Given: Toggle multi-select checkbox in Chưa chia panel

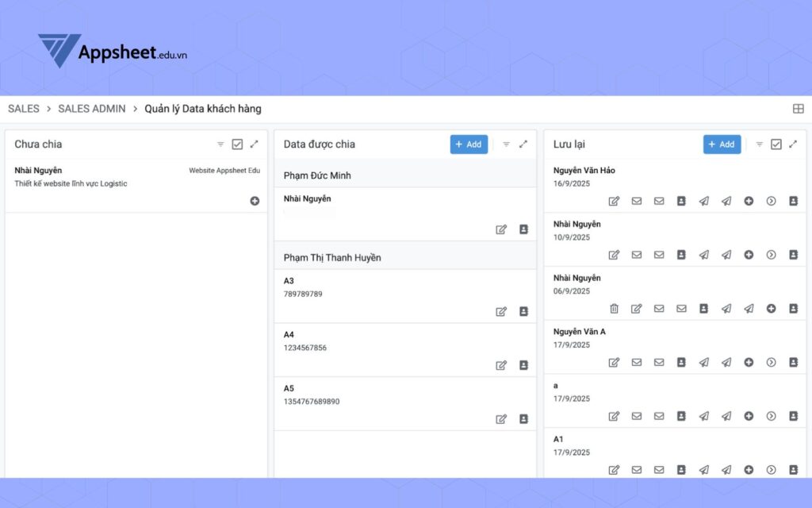Looking at the screenshot, I should (x=237, y=144).
